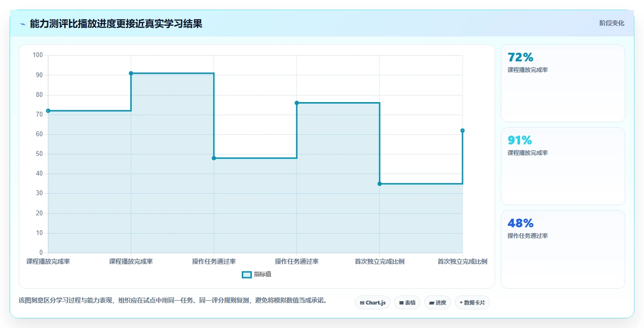
Task: Click the 72% value text
Action: pyautogui.click(x=520, y=57)
